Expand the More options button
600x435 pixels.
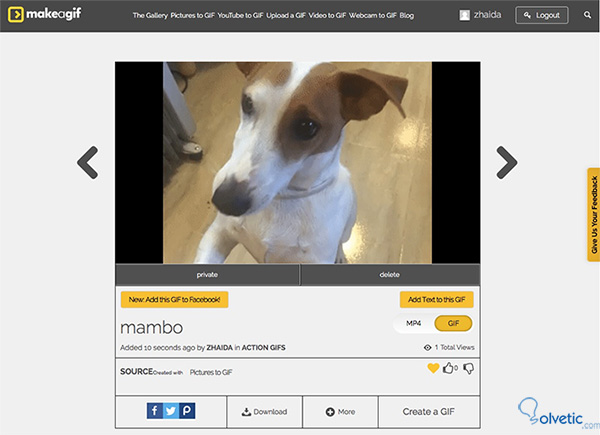pos(340,412)
